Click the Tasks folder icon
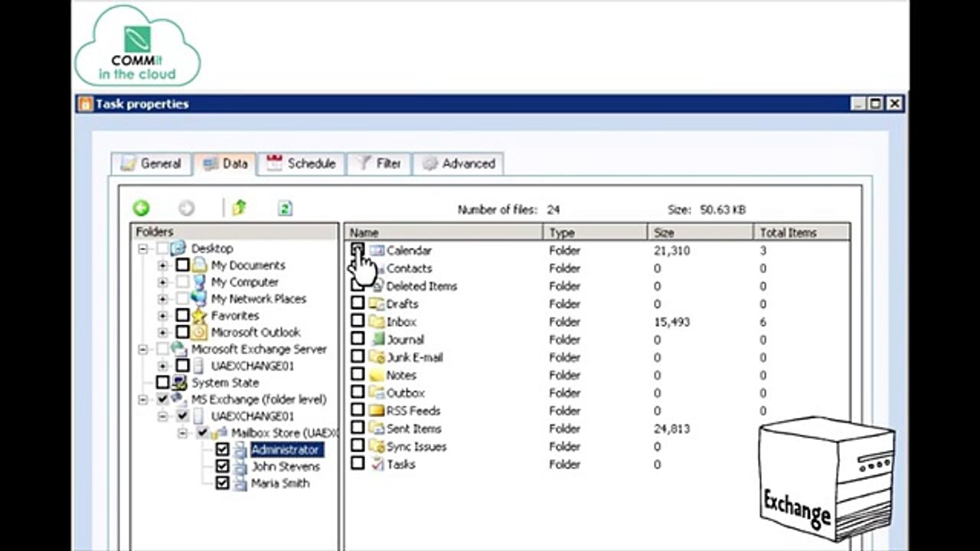 pos(376,464)
